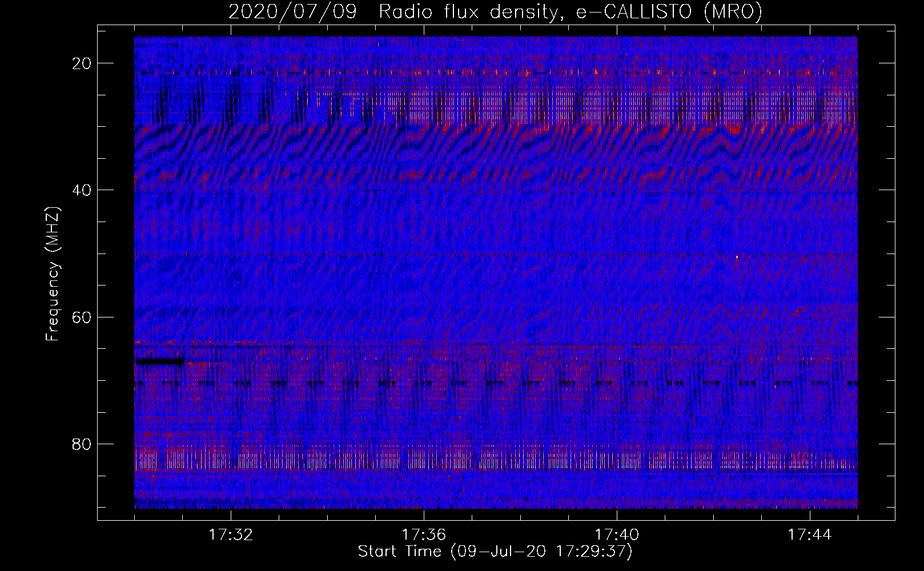Click the '80' frequency tick label
The width and height of the screenshot is (924, 571).
click(82, 444)
